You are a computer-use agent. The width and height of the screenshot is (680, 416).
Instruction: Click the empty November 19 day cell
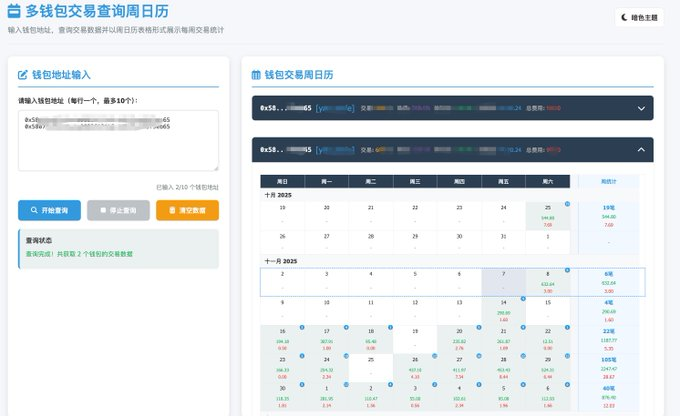415,339
